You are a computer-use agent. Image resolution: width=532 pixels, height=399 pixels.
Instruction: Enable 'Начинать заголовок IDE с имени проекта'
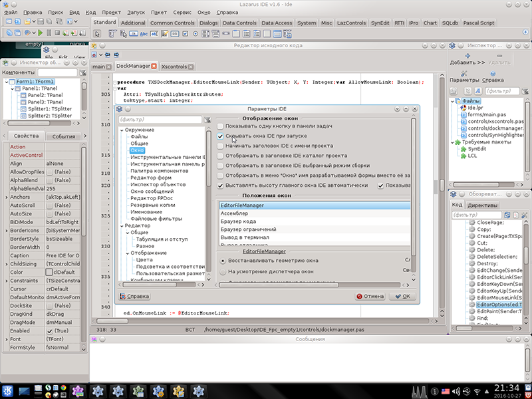(220, 146)
